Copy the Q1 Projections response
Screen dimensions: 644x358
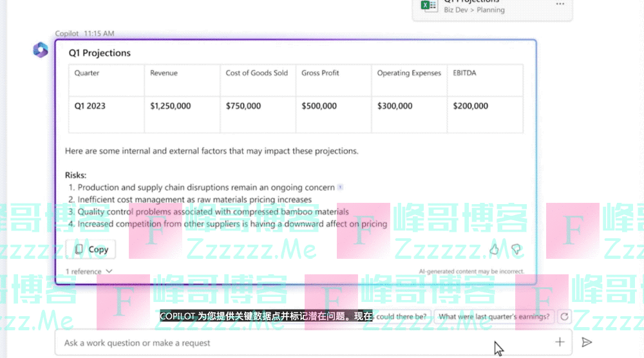pyautogui.click(x=91, y=249)
